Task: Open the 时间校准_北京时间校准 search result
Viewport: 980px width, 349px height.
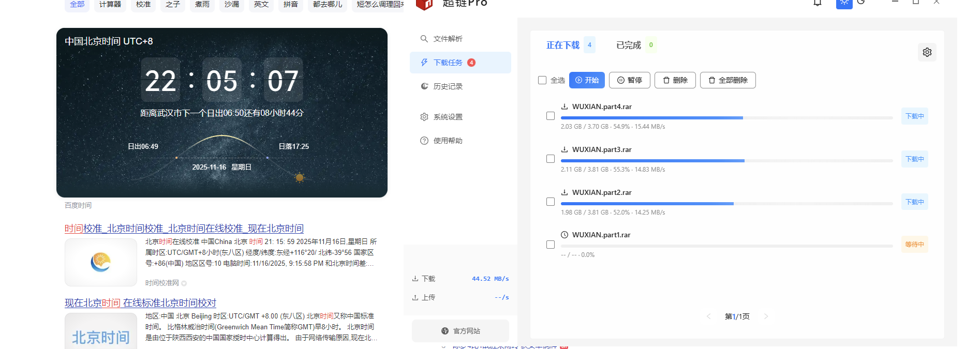Action: (x=184, y=229)
